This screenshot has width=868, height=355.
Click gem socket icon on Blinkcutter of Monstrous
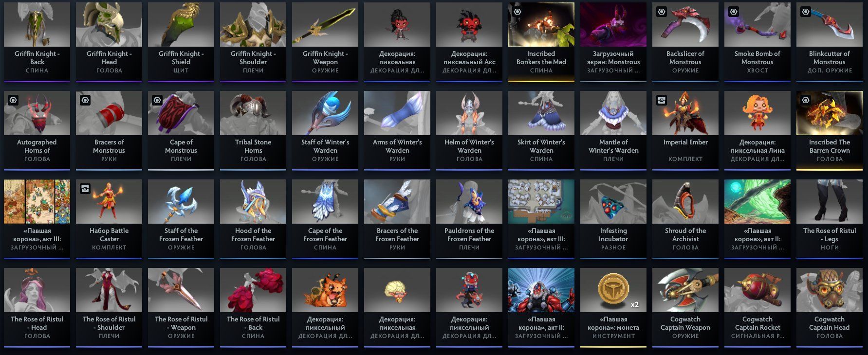pyautogui.click(x=806, y=12)
